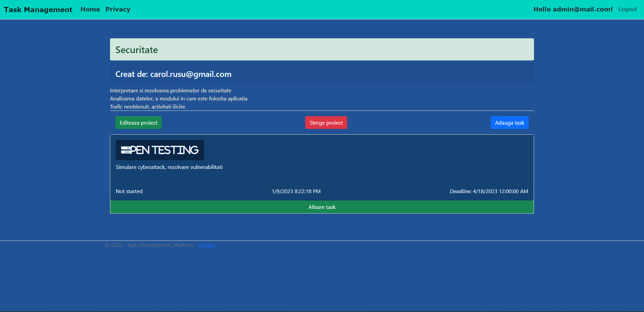Open the Privacy page from navbar

pyautogui.click(x=117, y=9)
